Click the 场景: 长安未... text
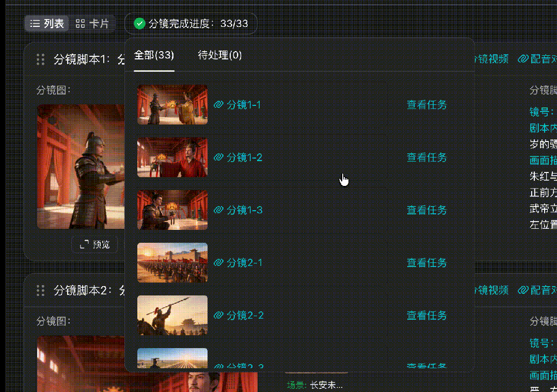 (315, 385)
